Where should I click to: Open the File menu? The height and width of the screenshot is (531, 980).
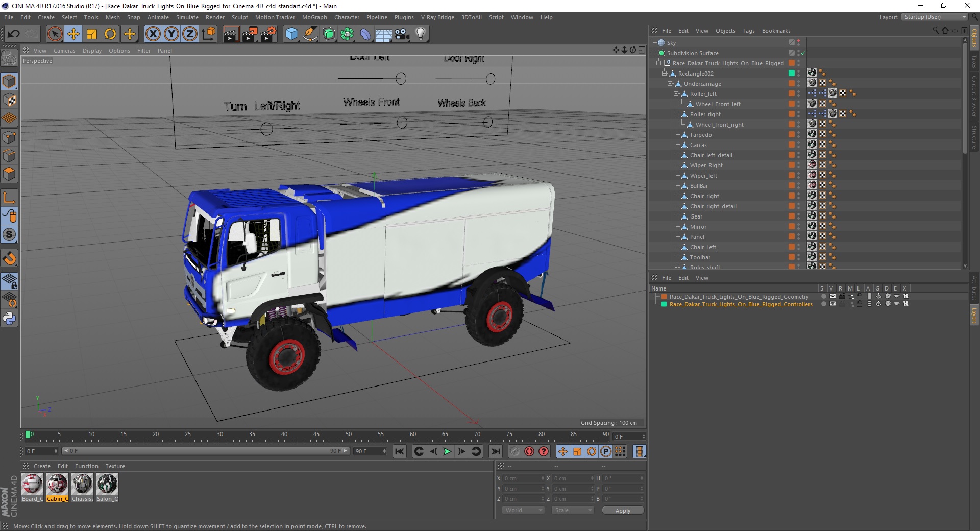click(x=9, y=17)
